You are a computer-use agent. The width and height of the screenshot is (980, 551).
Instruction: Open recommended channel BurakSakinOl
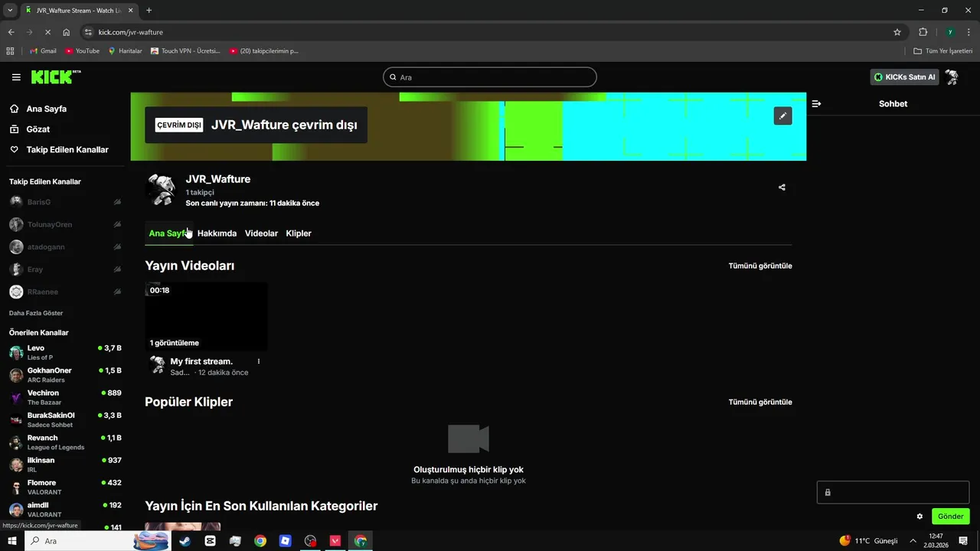point(65,420)
